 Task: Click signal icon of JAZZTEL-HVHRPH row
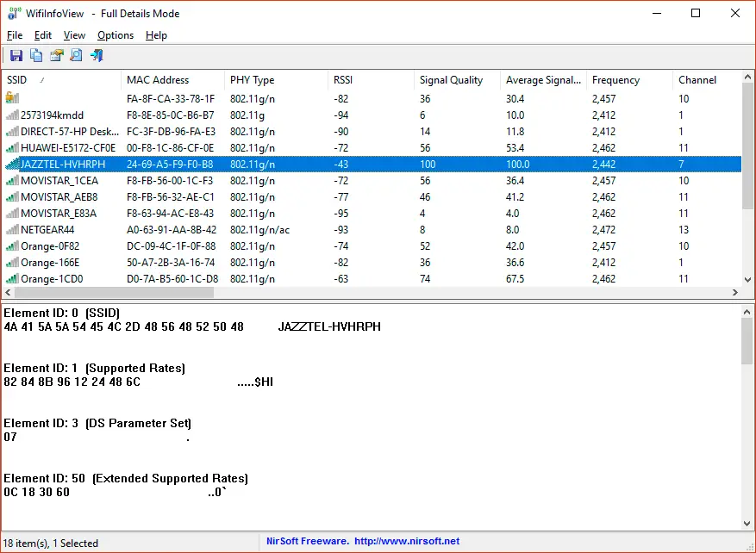click(x=12, y=165)
